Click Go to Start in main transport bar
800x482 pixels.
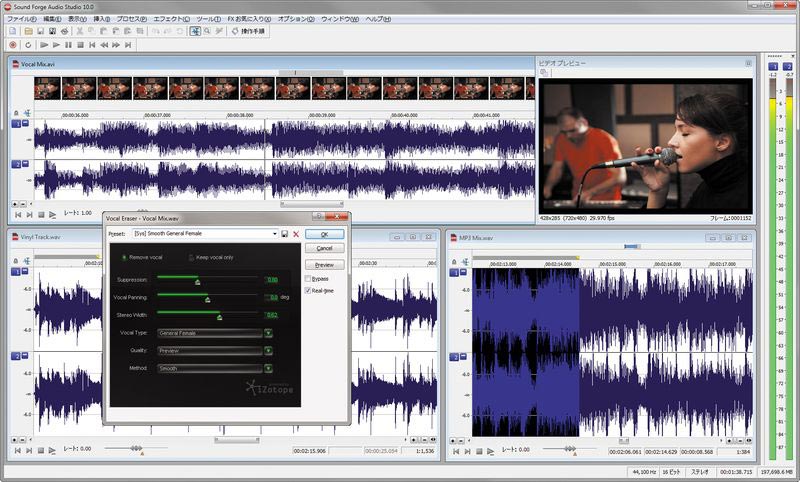[92, 45]
